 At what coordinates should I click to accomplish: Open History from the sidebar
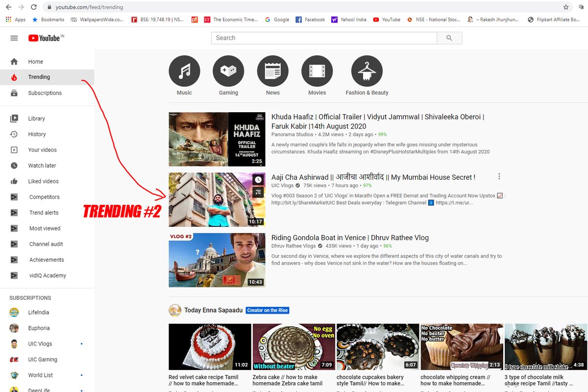pyautogui.click(x=37, y=134)
